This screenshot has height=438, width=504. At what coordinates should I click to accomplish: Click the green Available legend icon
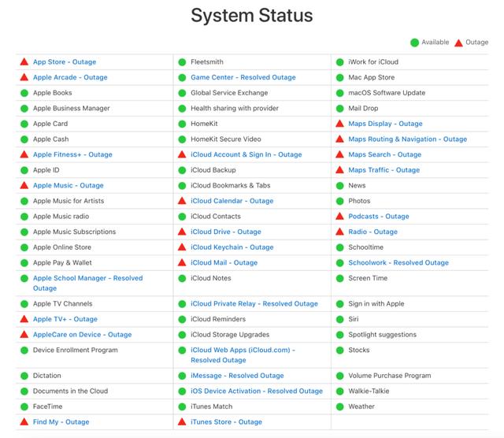point(414,43)
